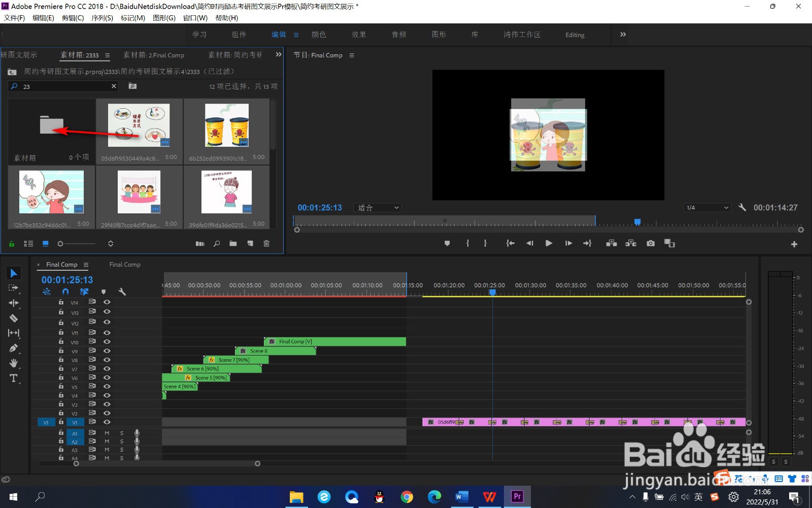The width and height of the screenshot is (812, 508).
Task: Play the Program Monitor sequence
Action: pyautogui.click(x=549, y=243)
